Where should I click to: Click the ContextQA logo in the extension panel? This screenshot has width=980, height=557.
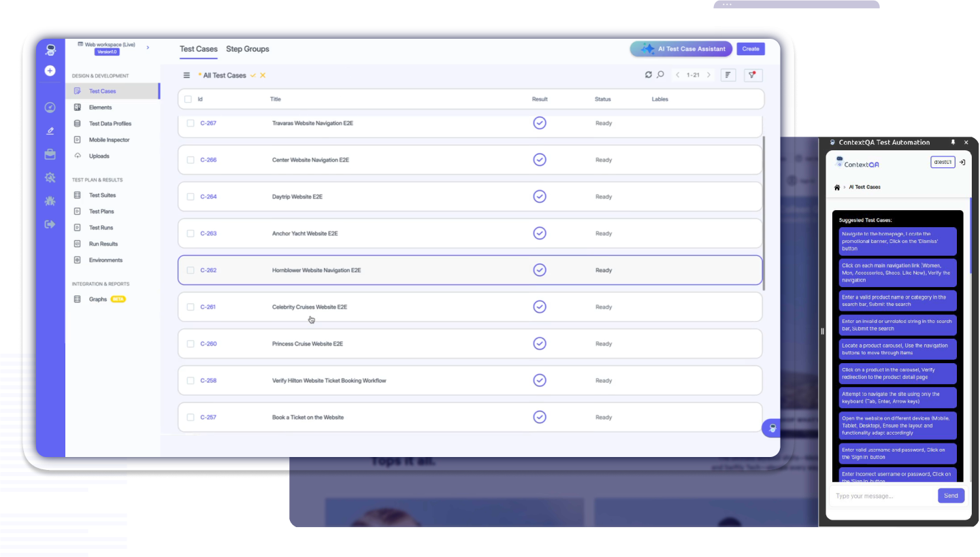tap(857, 163)
